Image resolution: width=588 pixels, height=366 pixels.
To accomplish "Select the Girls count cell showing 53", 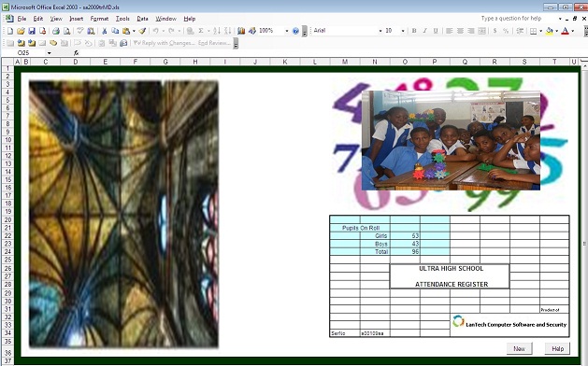I will pos(405,235).
